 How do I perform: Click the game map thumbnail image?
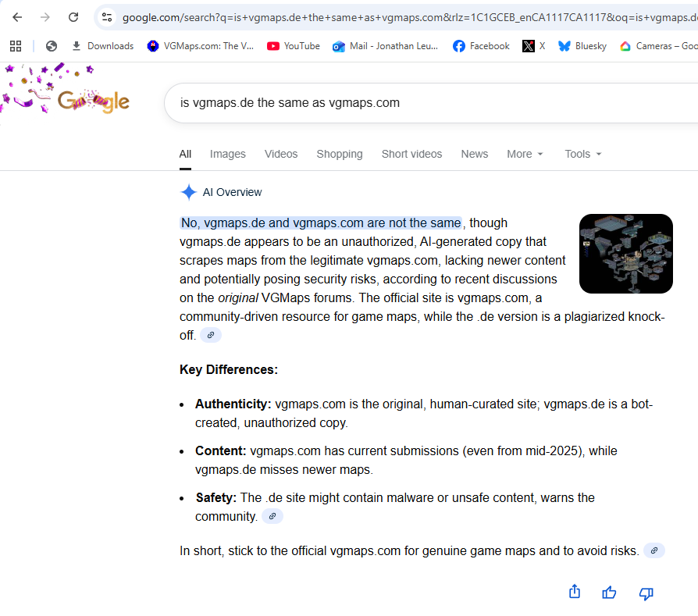625,254
